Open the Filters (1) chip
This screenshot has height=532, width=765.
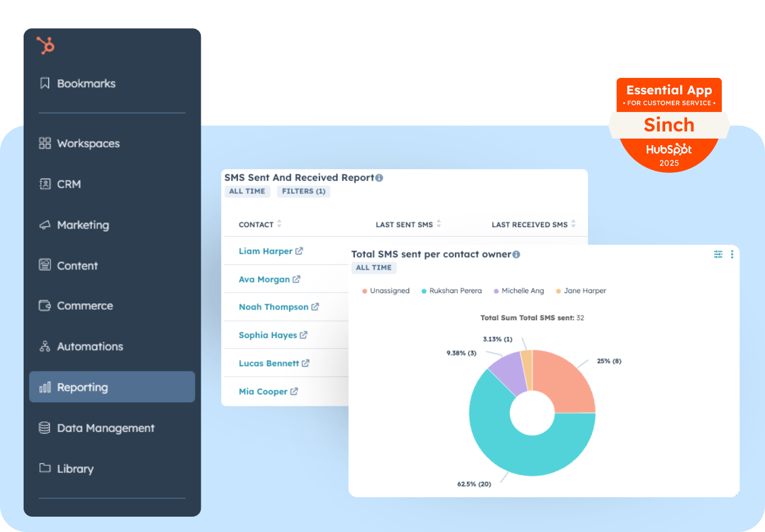point(303,191)
